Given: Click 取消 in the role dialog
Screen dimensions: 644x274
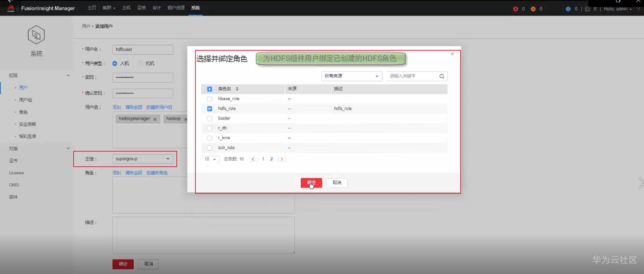Looking at the screenshot, I should point(337,183).
